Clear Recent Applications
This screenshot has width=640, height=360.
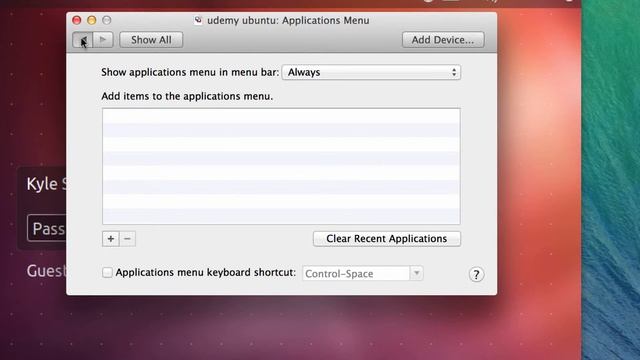[x=387, y=239]
